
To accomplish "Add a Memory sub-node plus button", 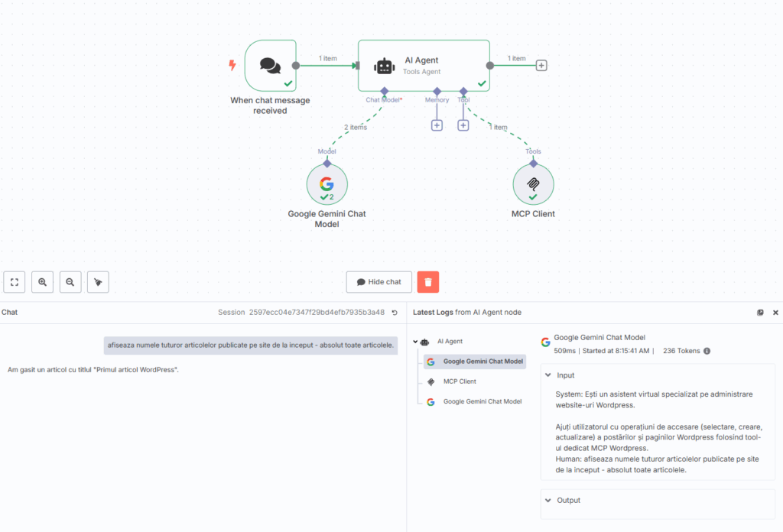I will click(x=437, y=125).
